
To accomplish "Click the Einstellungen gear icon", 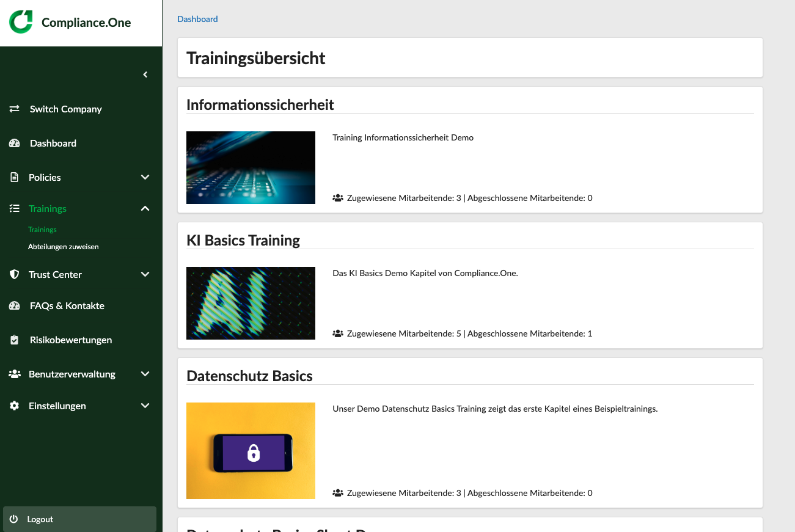I will [x=15, y=406].
